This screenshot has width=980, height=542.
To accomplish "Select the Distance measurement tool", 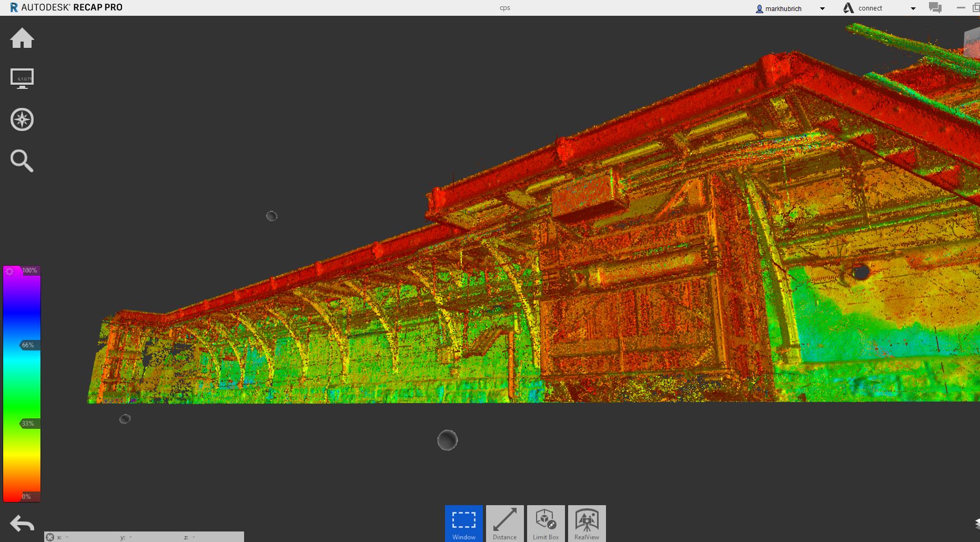I will [x=504, y=523].
